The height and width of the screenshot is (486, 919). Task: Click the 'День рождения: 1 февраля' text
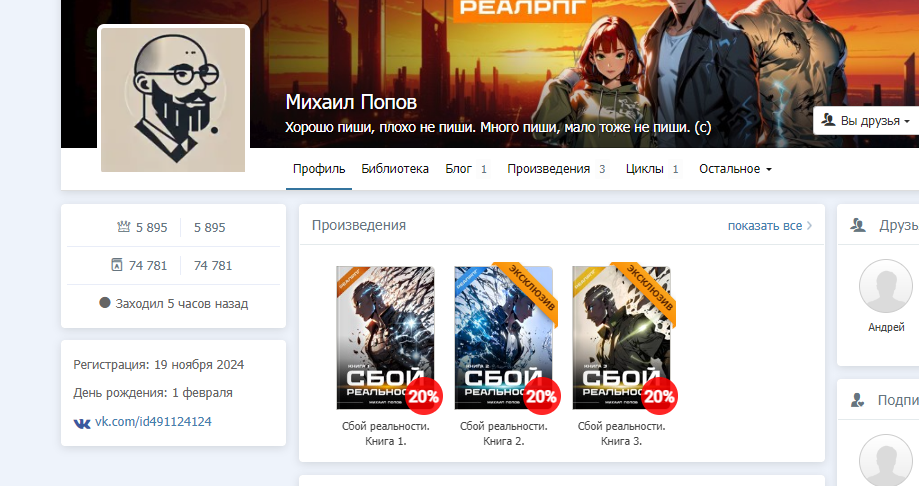click(153, 393)
